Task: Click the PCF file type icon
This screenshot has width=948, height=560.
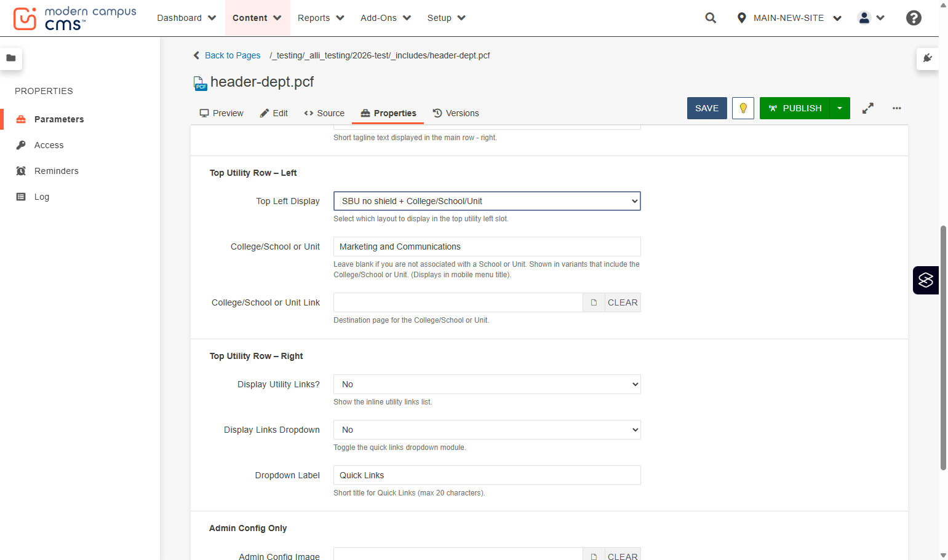Action: pyautogui.click(x=200, y=83)
